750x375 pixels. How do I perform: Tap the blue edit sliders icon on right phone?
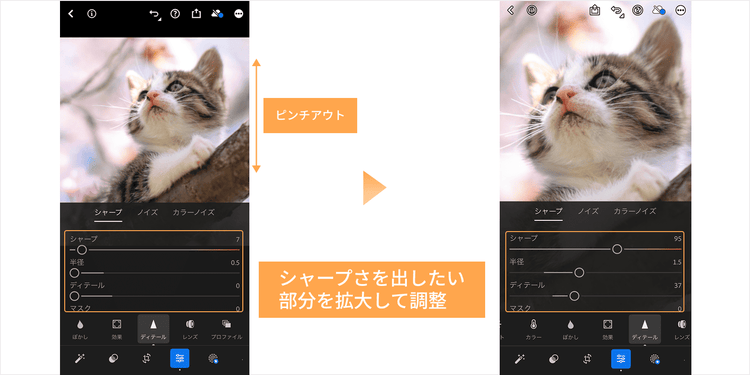[621, 359]
